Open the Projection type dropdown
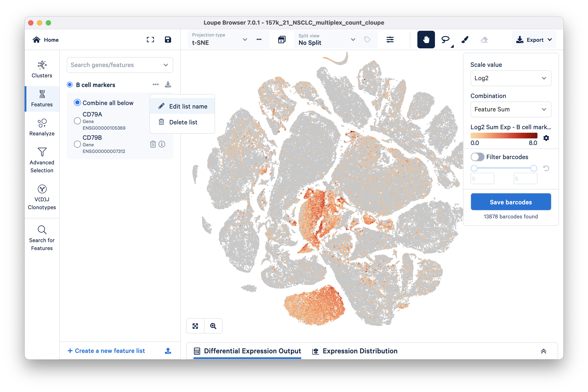588x392 pixels. tap(245, 40)
